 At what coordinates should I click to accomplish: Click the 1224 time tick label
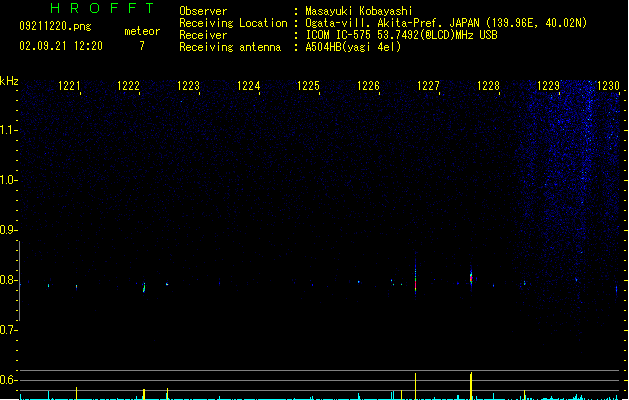[x=248, y=86]
